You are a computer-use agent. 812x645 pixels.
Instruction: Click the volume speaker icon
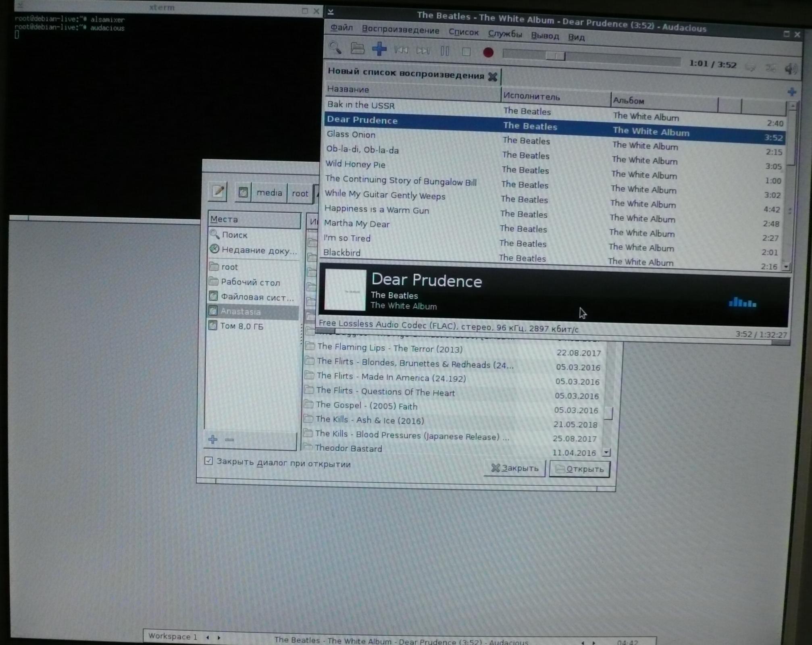coord(790,69)
